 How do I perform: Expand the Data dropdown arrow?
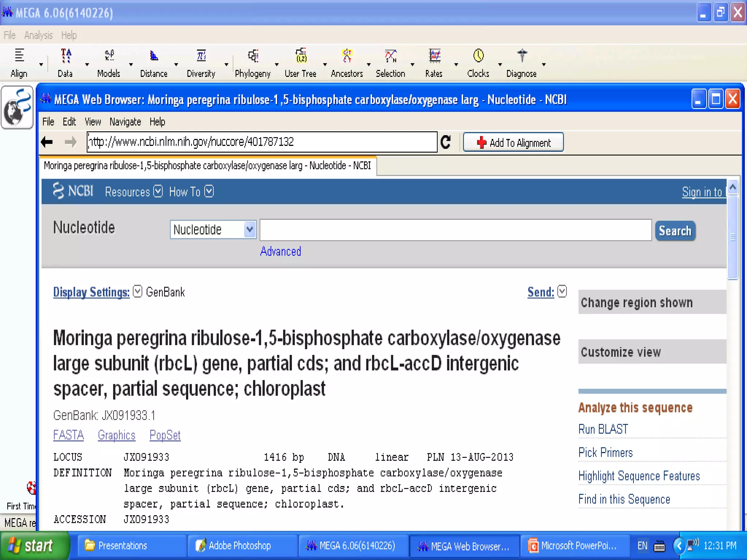pyautogui.click(x=87, y=65)
